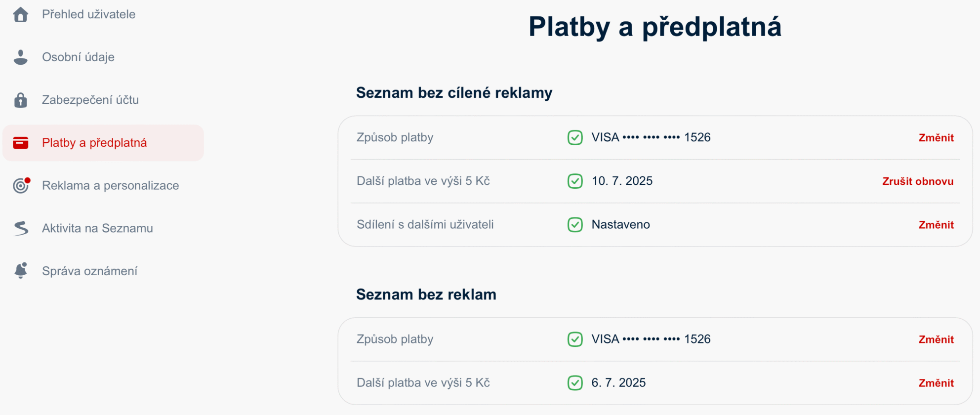Click Zrušit obnovu to cancel renewal

(x=918, y=181)
